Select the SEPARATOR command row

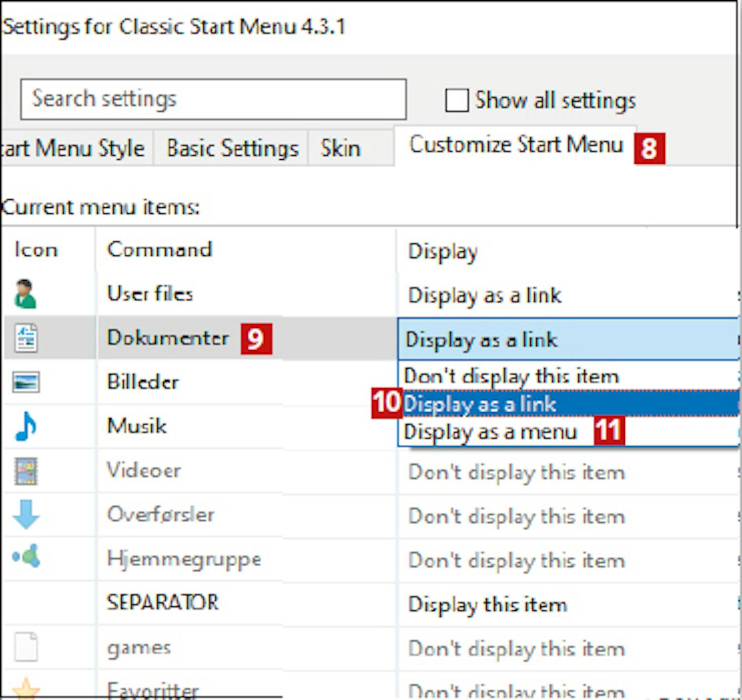coord(163,603)
